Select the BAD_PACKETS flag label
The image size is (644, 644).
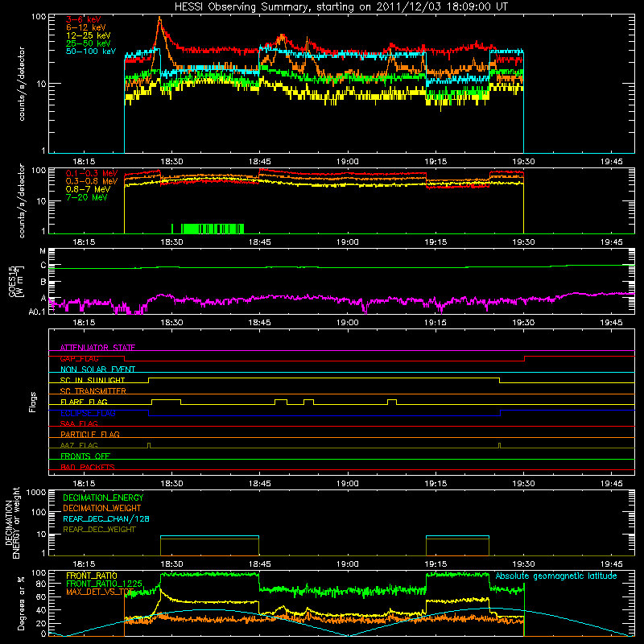(x=88, y=467)
